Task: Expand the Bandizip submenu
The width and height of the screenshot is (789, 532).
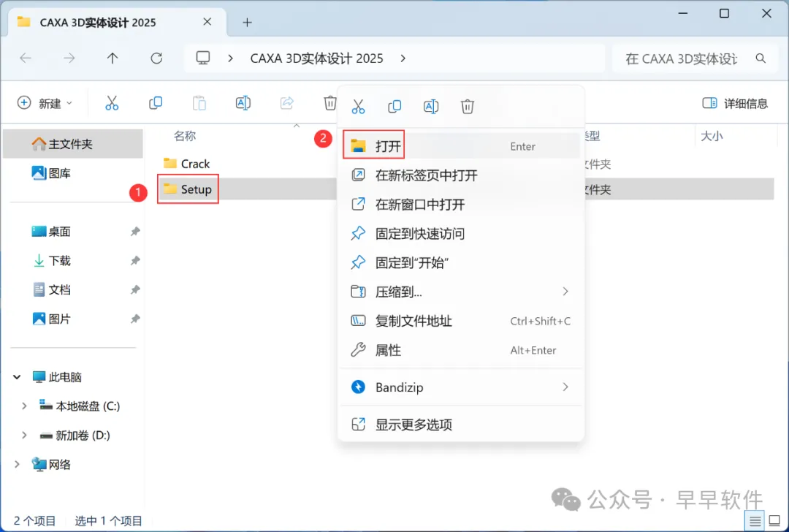Action: [565, 387]
